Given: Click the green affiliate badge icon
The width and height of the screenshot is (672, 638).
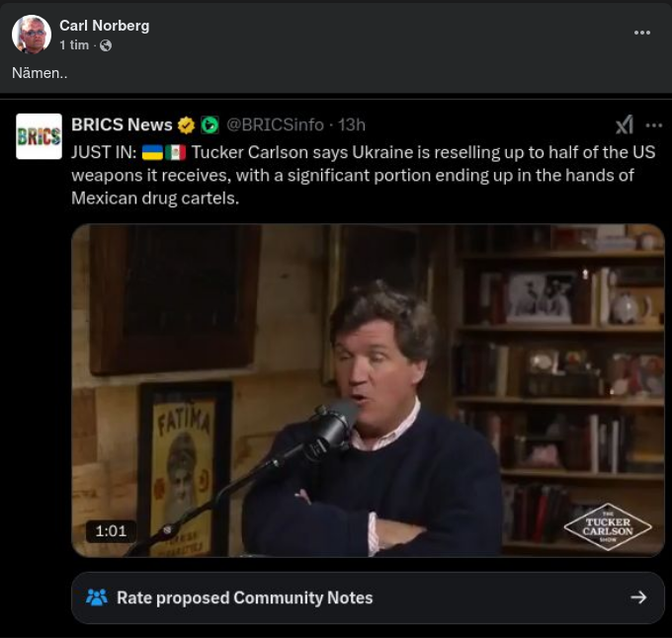Looking at the screenshot, I should tap(209, 124).
